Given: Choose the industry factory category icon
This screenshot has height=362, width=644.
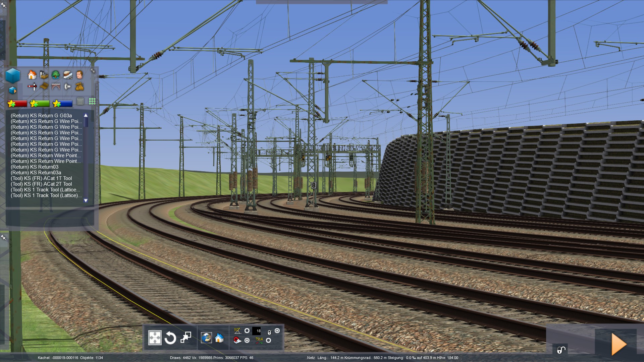Looking at the screenshot, I should point(44,75).
